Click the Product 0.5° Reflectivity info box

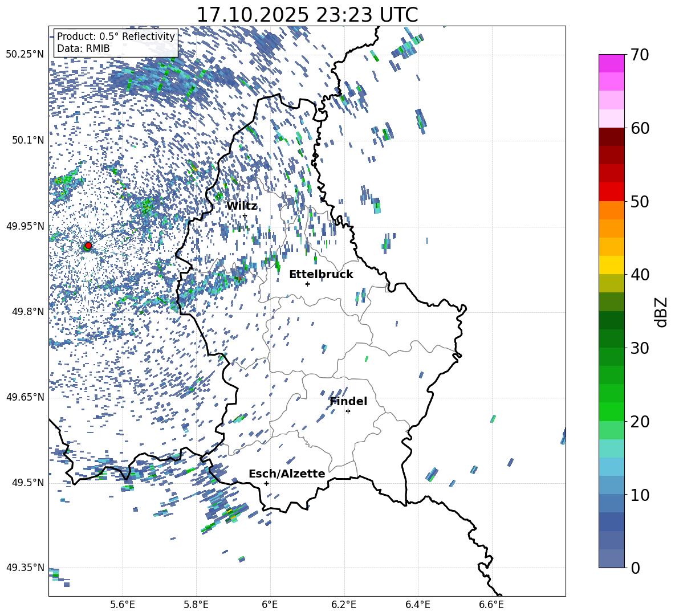pos(116,42)
